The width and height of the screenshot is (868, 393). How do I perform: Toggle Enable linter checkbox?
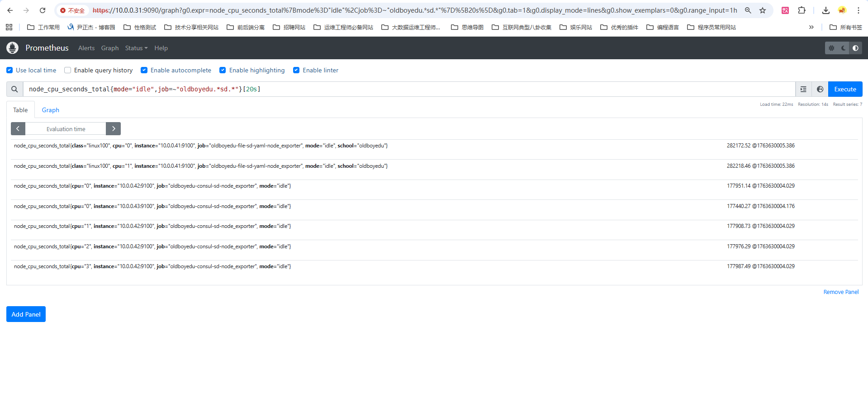pos(296,70)
